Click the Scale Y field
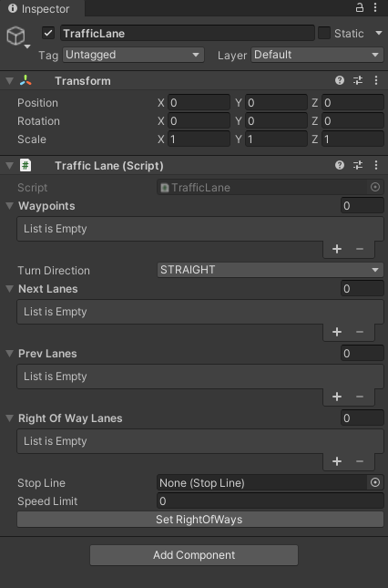The width and height of the screenshot is (388, 588). [x=276, y=139]
